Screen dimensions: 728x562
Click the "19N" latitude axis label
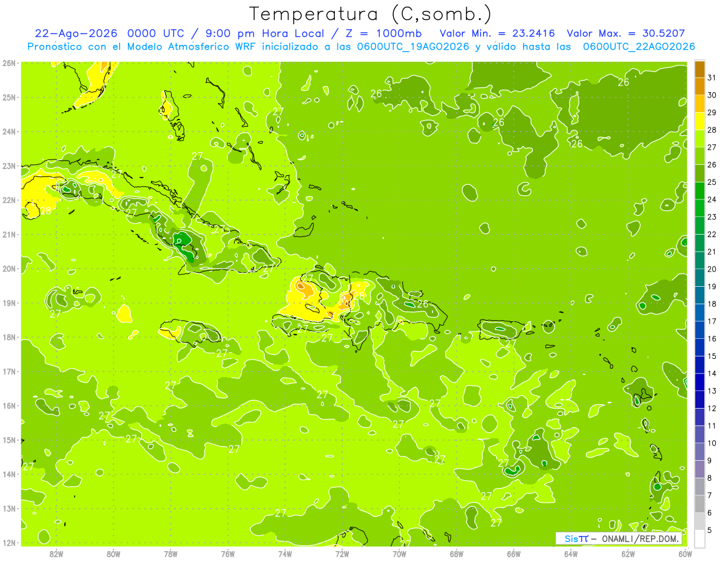pyautogui.click(x=9, y=303)
